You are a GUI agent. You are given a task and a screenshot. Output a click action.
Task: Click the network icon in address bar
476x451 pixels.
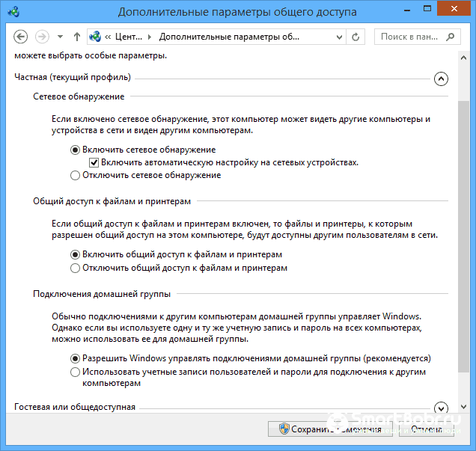click(96, 37)
